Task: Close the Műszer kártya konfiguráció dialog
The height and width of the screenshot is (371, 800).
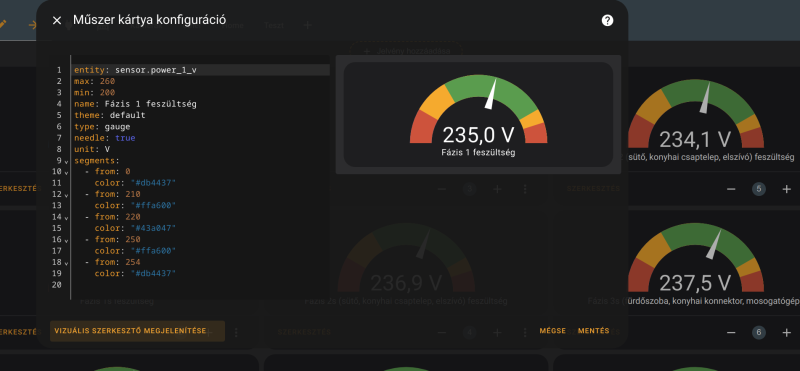Action: click(x=57, y=20)
